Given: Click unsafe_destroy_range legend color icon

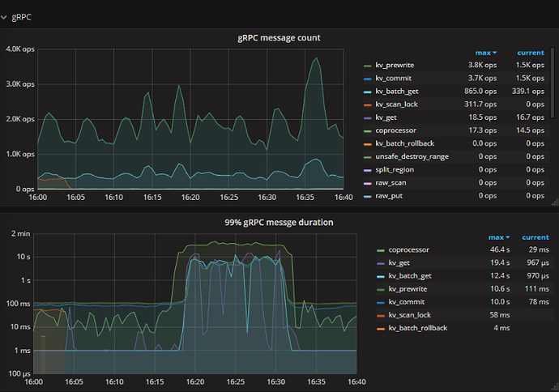Looking at the screenshot, I should (369, 156).
